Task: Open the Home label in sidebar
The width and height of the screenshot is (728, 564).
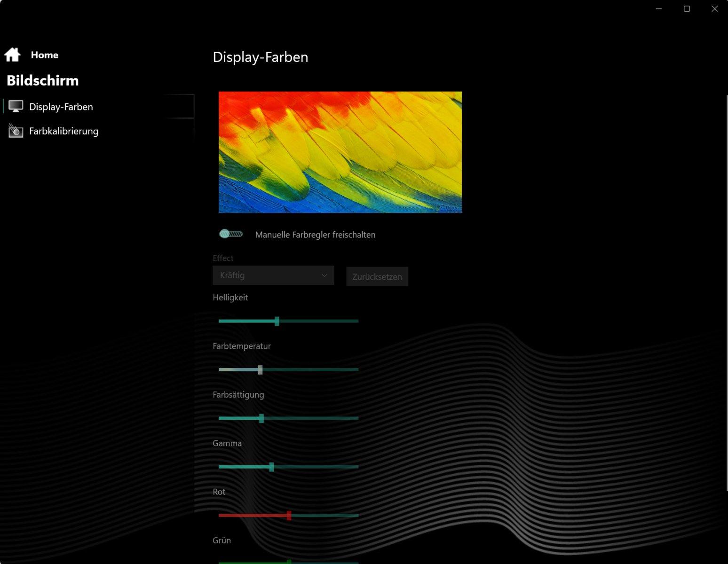Action: [45, 55]
